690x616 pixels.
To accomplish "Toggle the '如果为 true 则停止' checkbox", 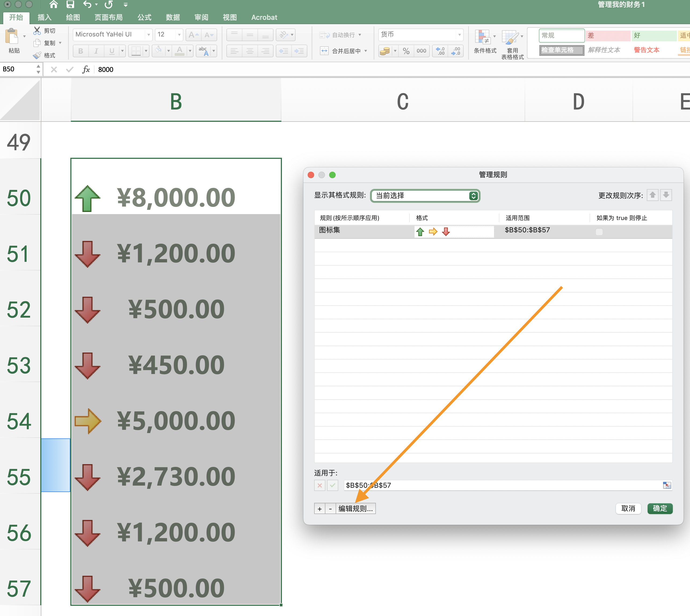I will click(599, 232).
